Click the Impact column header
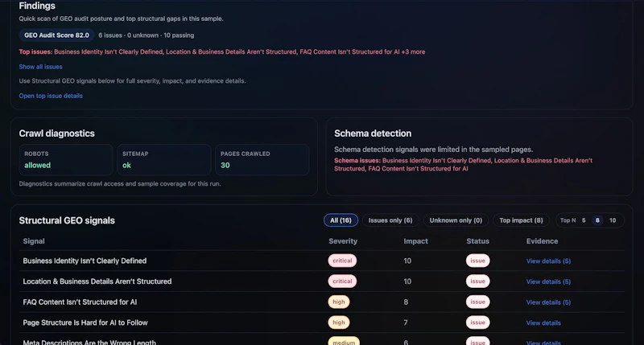Viewport: 644px width, 345px height. tap(415, 241)
